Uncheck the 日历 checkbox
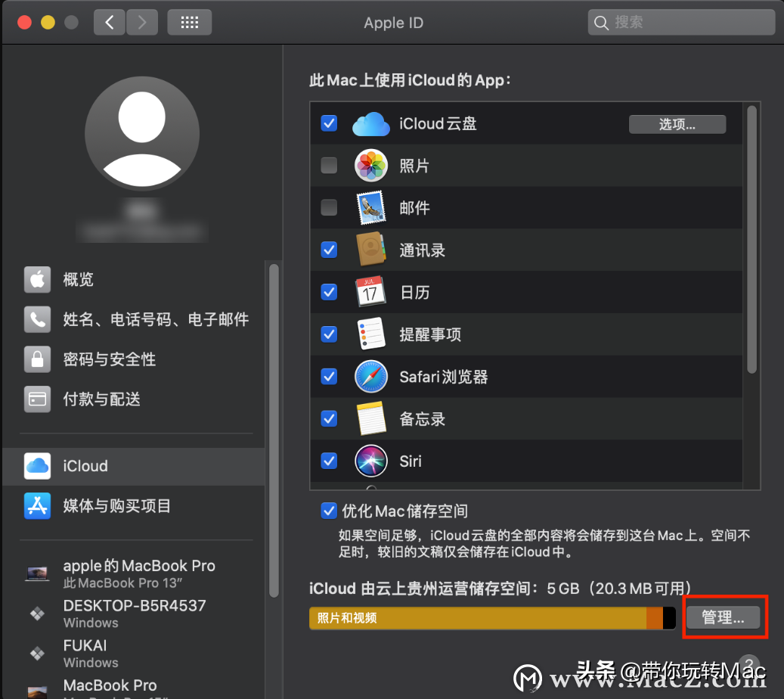Screen dimensions: 784x699 [x=329, y=292]
